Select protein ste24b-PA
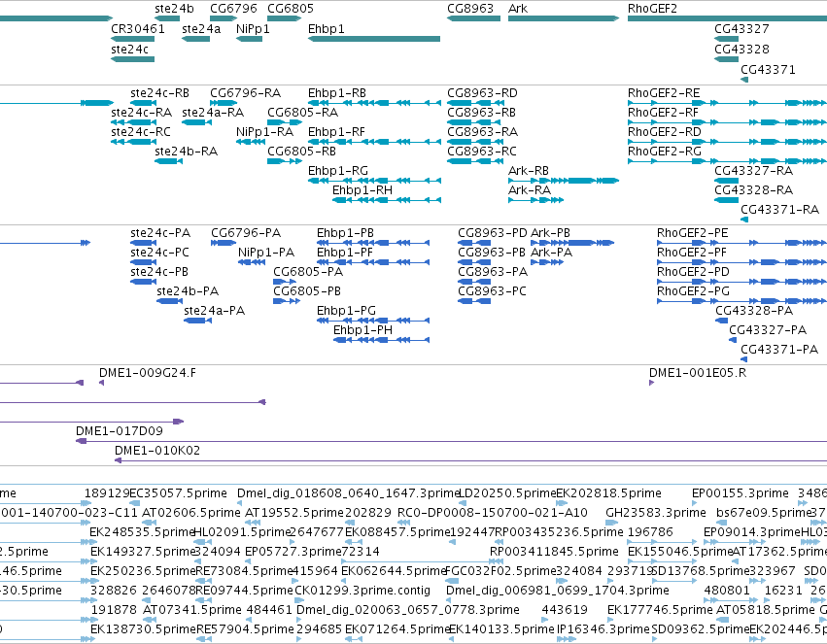The width and height of the screenshot is (827, 644). point(169,301)
